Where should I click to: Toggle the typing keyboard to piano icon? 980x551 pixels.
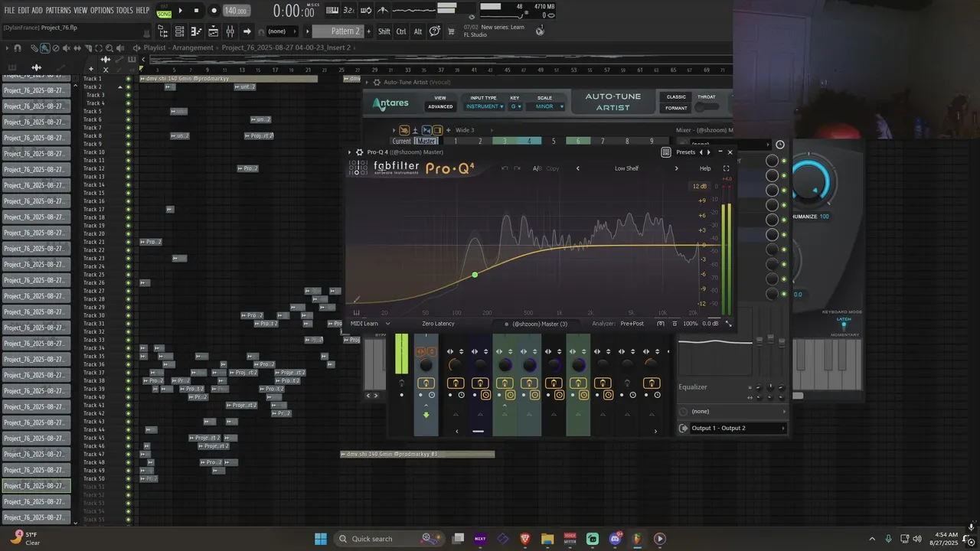click(332, 11)
